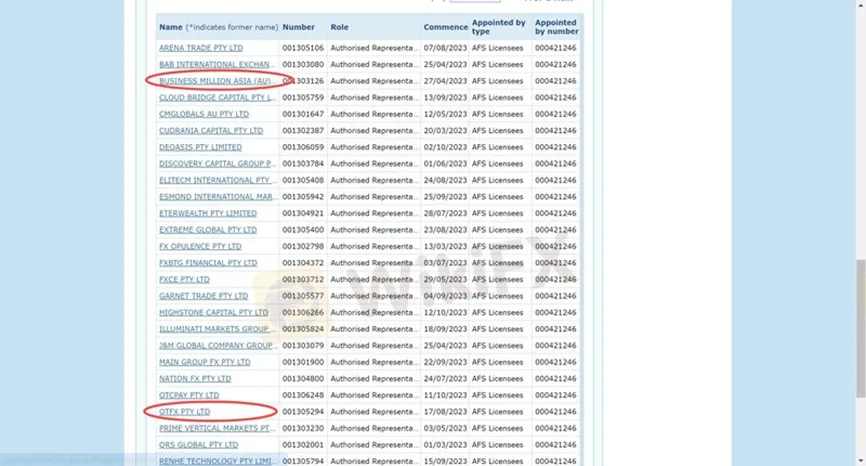Open the HIGHSTONE CAPITAL PTY LTD link
Image resolution: width=866 pixels, height=466 pixels.
[x=213, y=313]
